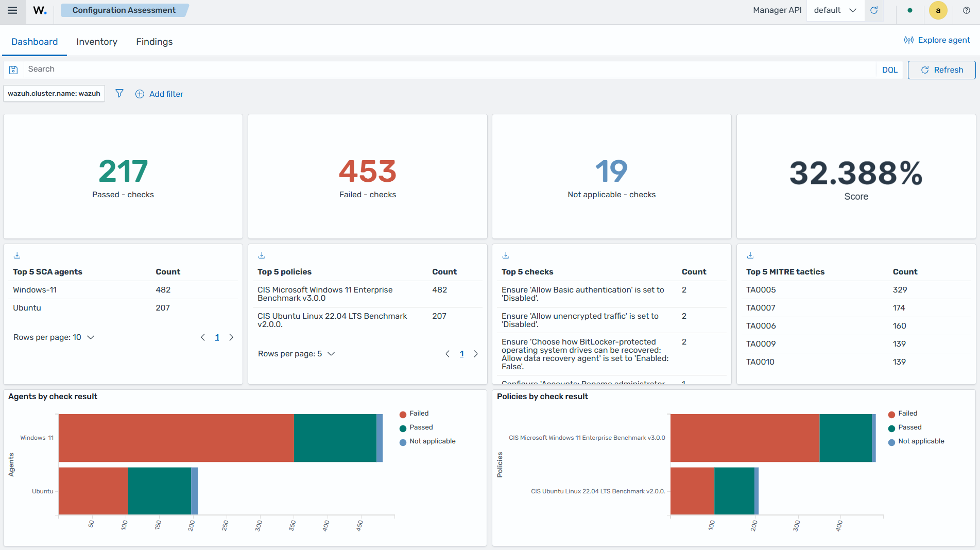Viewport: 980px width, 550px height.
Task: Open Rows per page: 5 selector
Action: [297, 354]
